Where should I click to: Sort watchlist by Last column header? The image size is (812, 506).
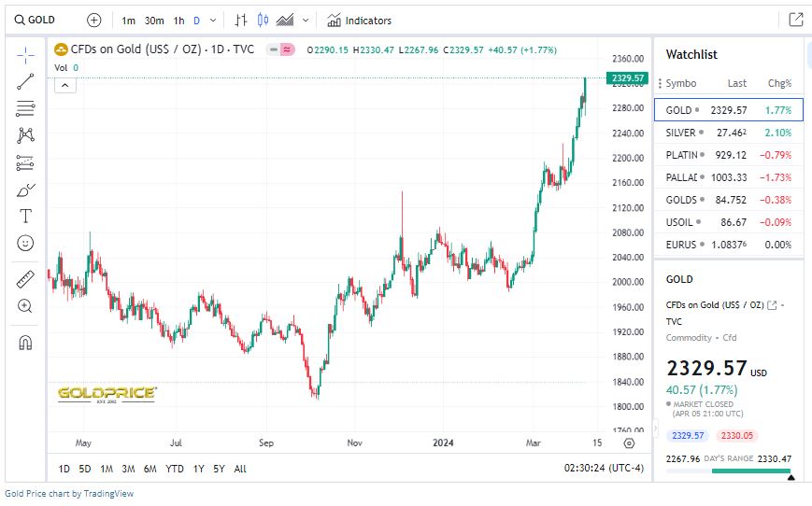tap(737, 83)
